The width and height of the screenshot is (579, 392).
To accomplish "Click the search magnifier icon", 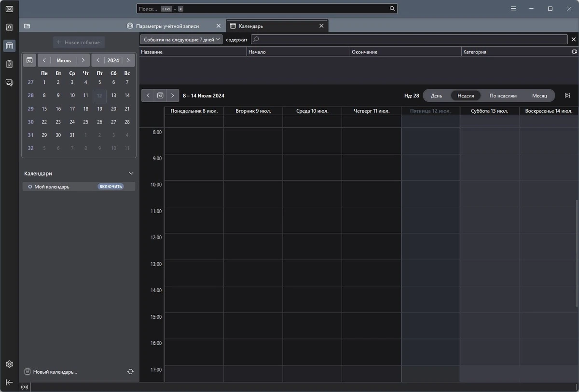I will pos(392,9).
